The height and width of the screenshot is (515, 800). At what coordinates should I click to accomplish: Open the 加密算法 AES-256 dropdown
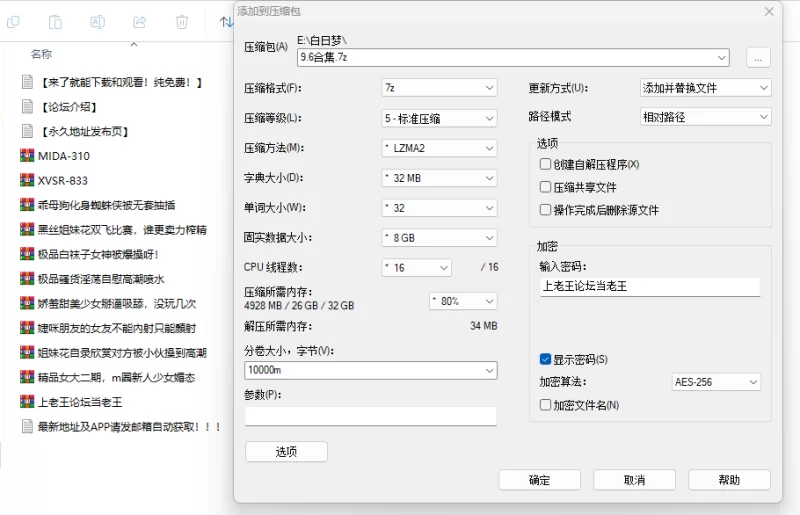click(x=715, y=382)
